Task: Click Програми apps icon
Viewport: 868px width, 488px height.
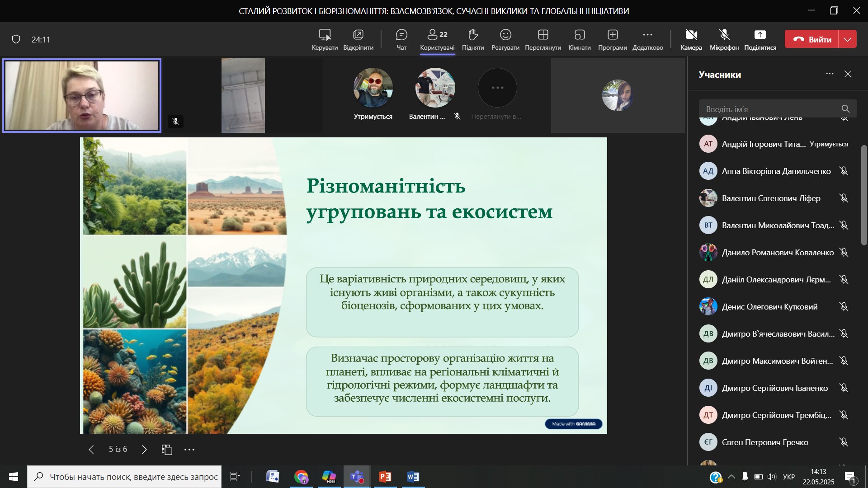Action: (613, 35)
